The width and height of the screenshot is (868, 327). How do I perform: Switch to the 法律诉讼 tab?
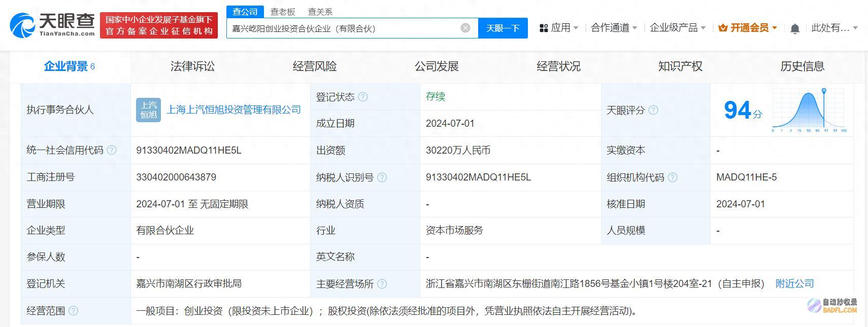click(192, 66)
